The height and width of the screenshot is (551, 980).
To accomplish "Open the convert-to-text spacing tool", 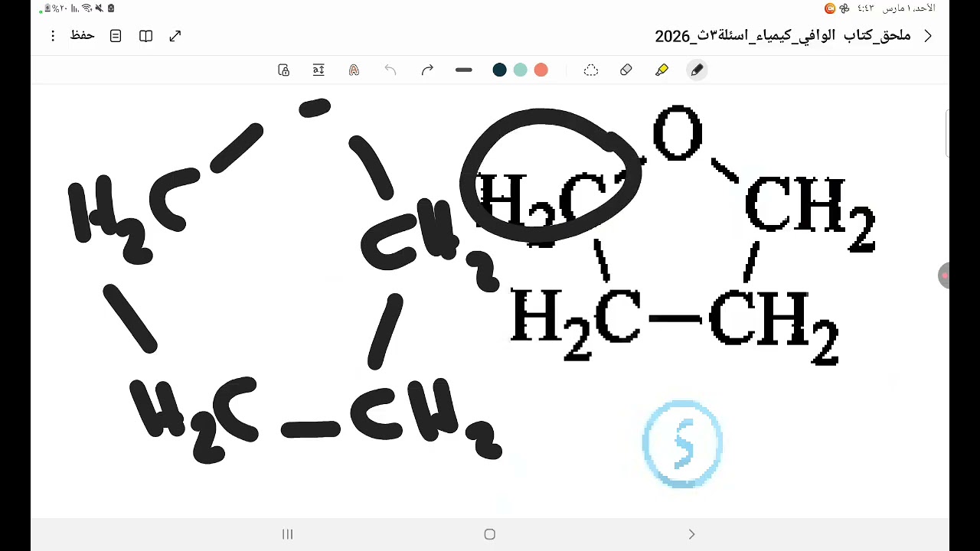I will 318,70.
